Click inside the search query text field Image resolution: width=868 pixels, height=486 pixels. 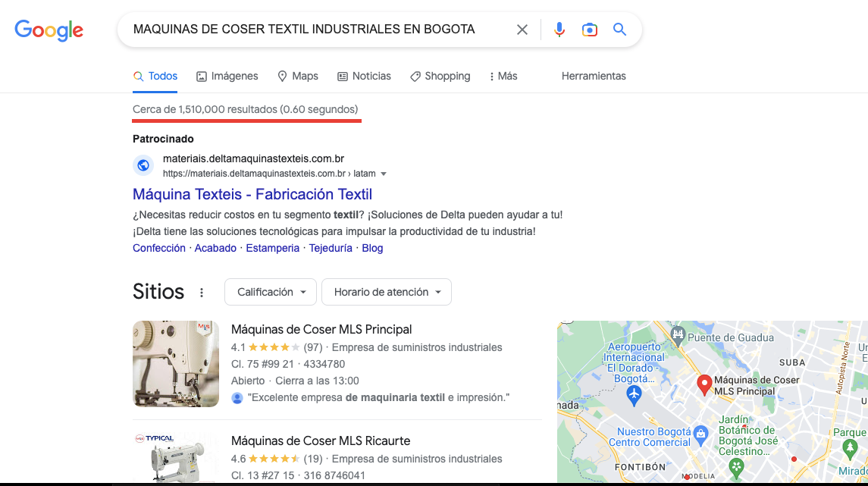pos(304,30)
